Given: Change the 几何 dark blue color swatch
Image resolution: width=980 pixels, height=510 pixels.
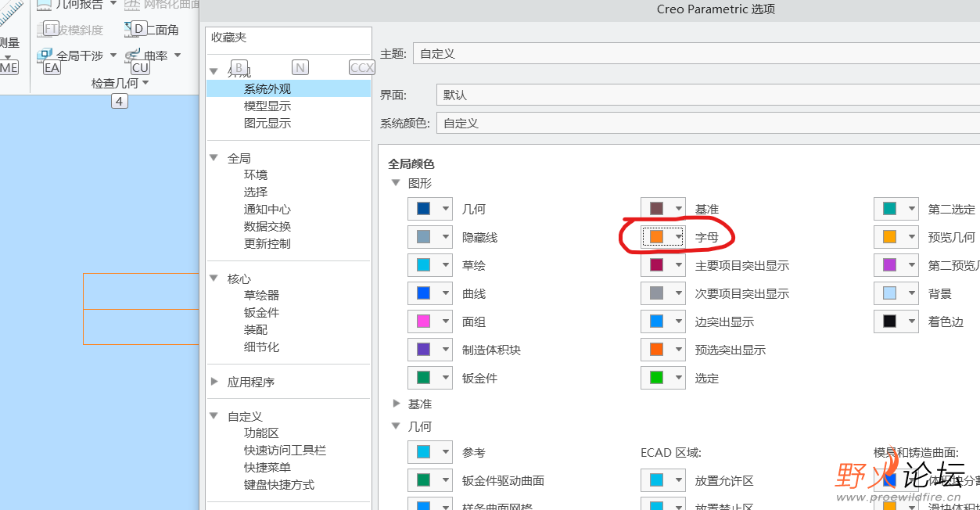Looking at the screenshot, I should click(x=429, y=209).
